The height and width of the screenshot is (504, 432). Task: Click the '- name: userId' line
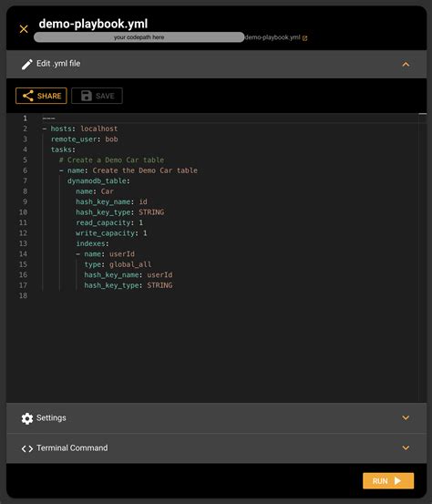[105, 254]
